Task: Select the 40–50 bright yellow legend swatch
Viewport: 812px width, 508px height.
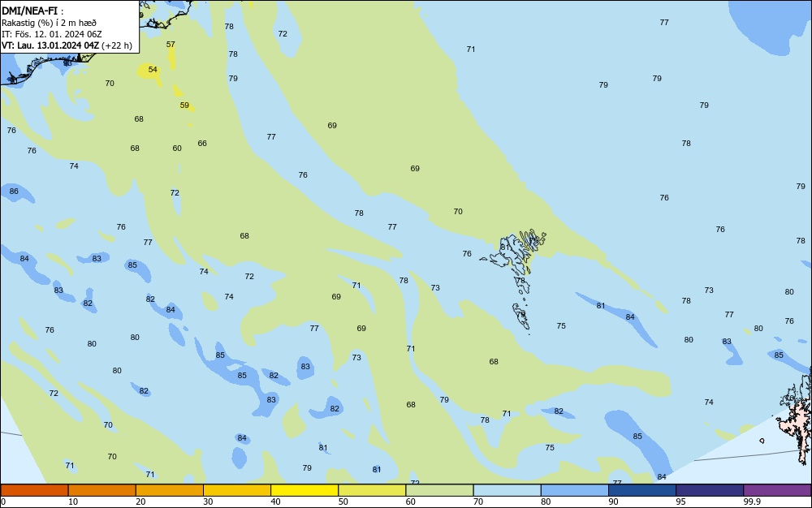Action: tap(304, 490)
